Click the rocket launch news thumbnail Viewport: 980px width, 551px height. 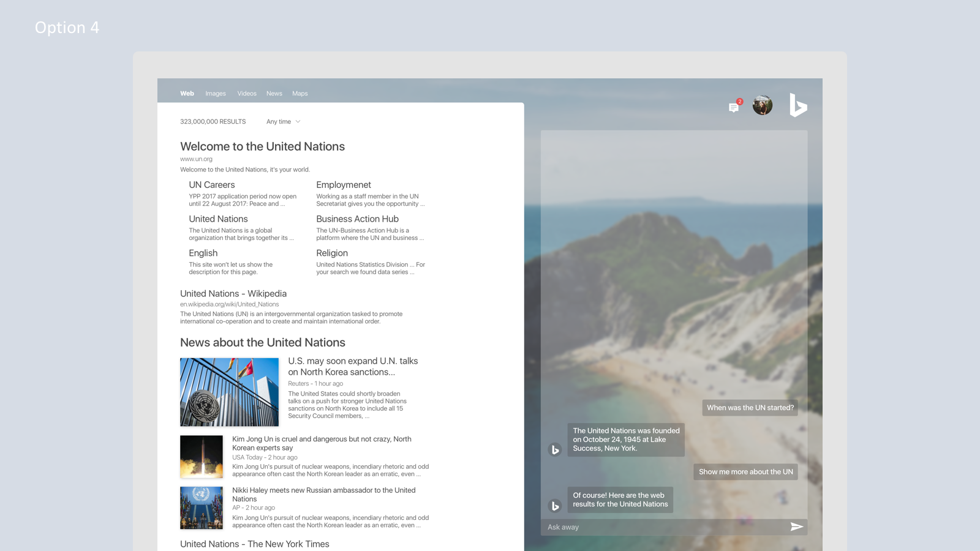[202, 457]
